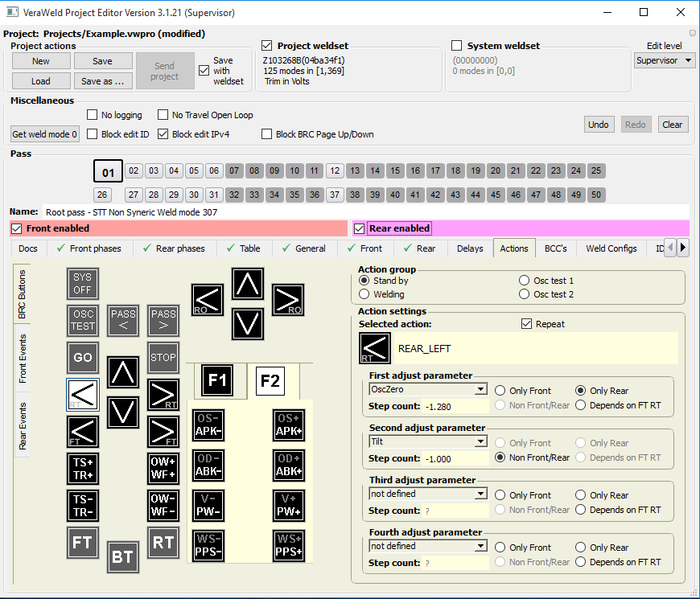The width and height of the screenshot is (700, 599).
Task: Select the Welding action group radio
Action: 364,294
